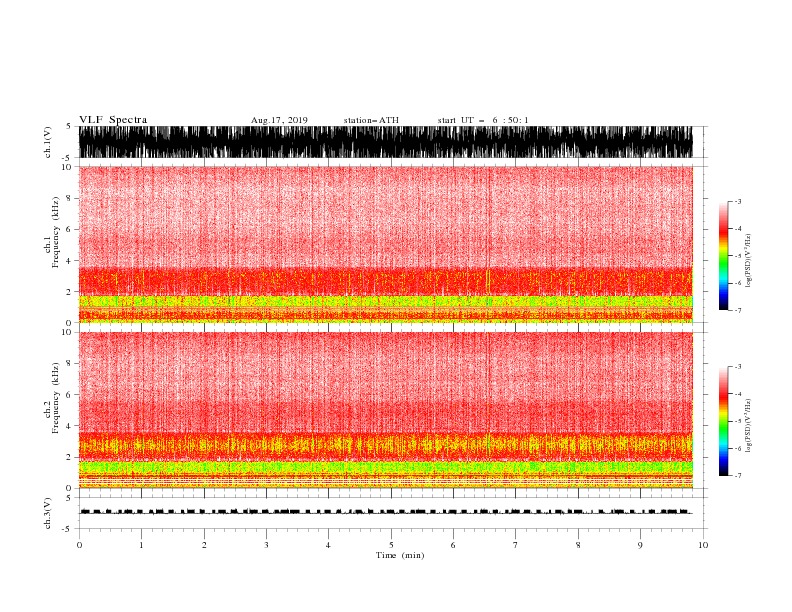Click the "5" amplitude tick of ch.1(V)
Image resolution: width=792 pixels, height=612 pixels.
pos(69,126)
